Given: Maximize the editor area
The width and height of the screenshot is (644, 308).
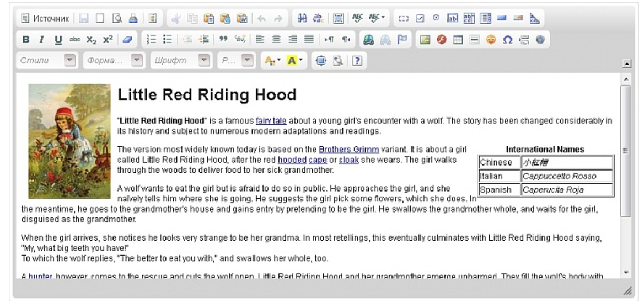Looking at the screenshot, I should point(321,61).
